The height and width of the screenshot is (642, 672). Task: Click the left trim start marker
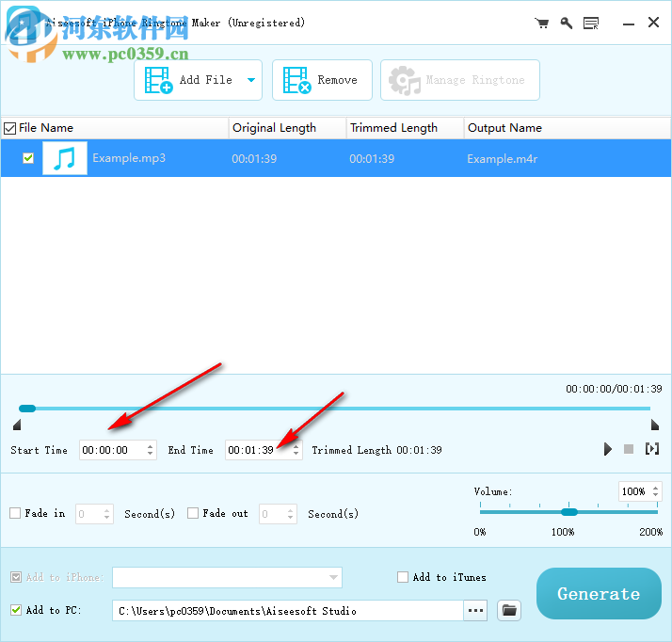17,425
